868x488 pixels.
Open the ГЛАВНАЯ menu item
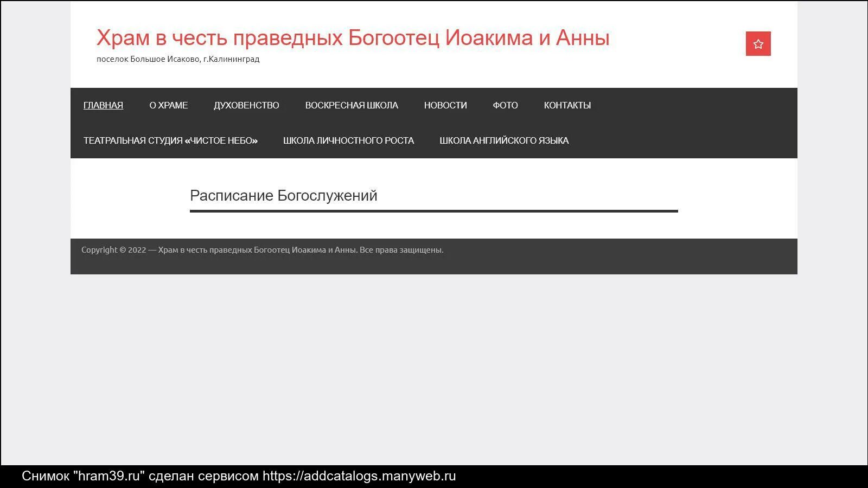103,105
